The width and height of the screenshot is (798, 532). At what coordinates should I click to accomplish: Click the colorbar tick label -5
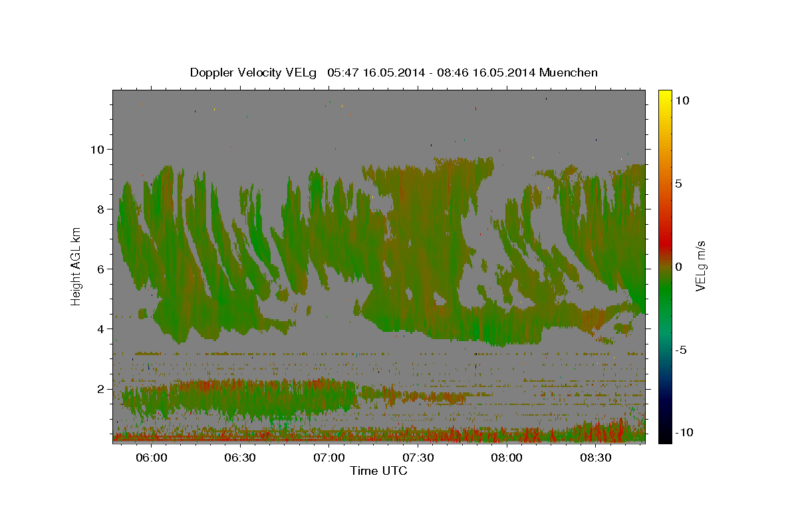coord(681,350)
